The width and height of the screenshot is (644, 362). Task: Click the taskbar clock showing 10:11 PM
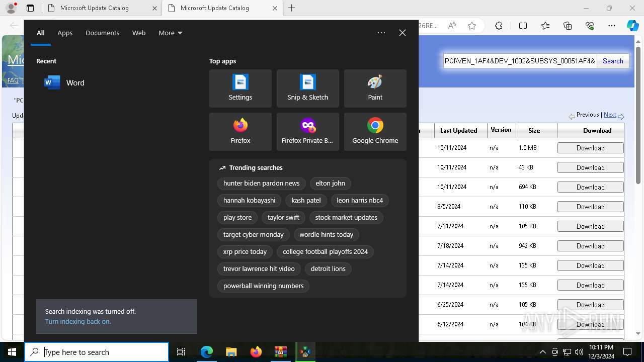coord(601,352)
